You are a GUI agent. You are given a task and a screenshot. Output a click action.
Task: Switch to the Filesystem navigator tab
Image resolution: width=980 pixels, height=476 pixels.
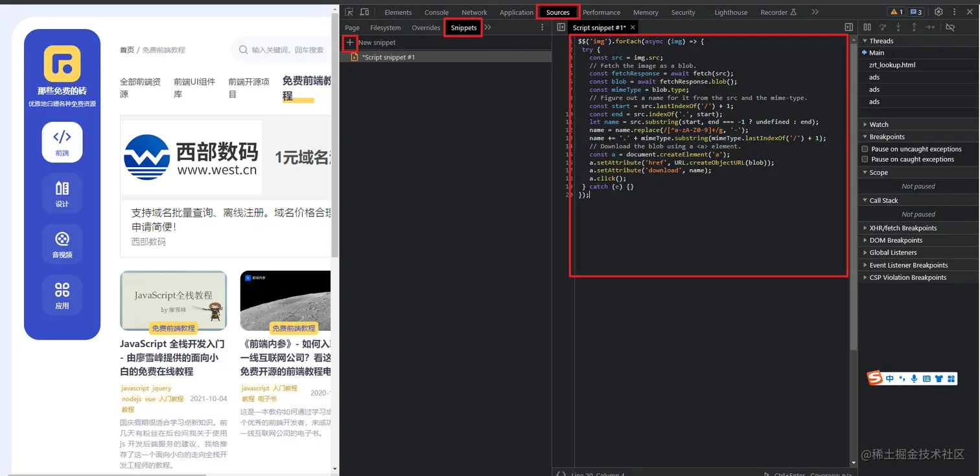click(386, 28)
